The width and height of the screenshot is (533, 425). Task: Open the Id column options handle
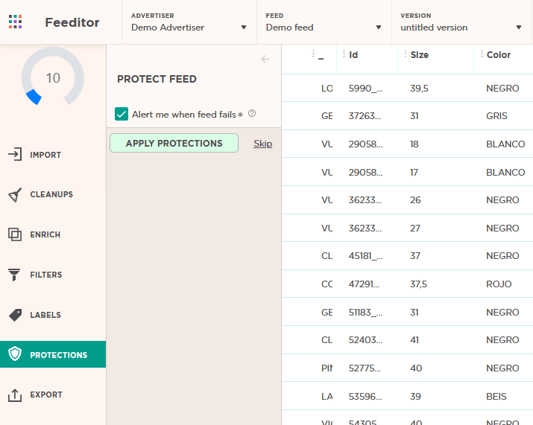(x=344, y=54)
